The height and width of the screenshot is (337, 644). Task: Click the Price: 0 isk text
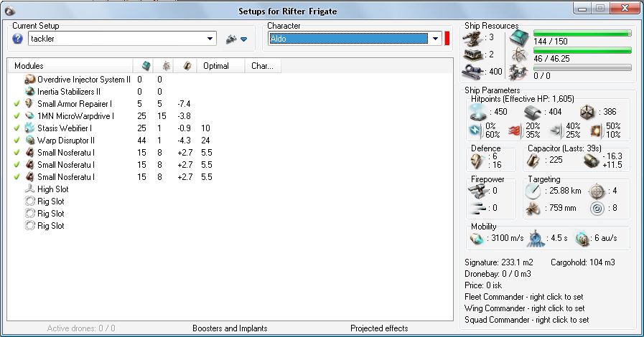(x=483, y=285)
